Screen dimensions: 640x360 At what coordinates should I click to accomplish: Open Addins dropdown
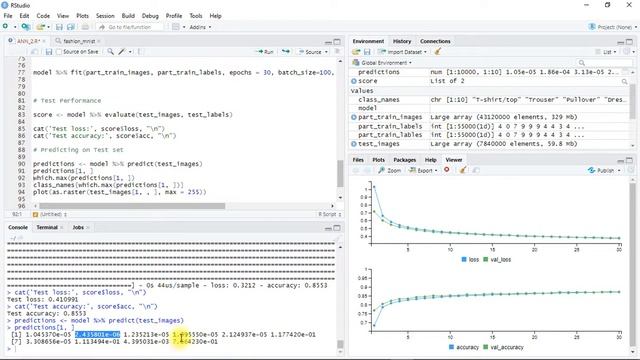pyautogui.click(x=200, y=27)
